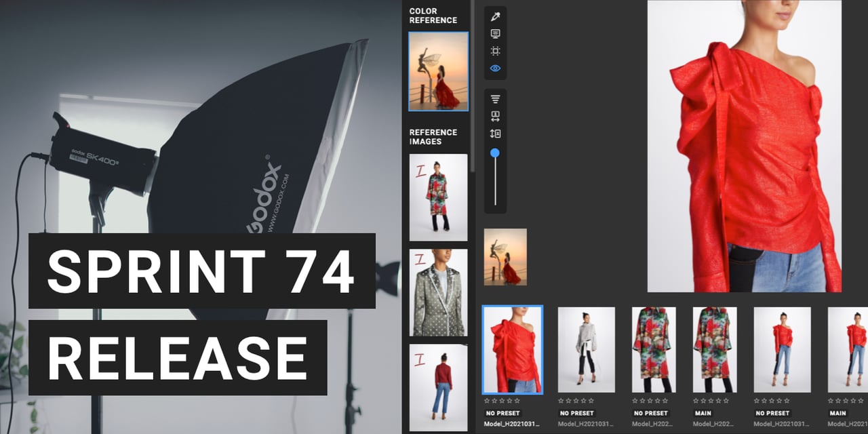Select the gray sweater model thumbnail

586,349
